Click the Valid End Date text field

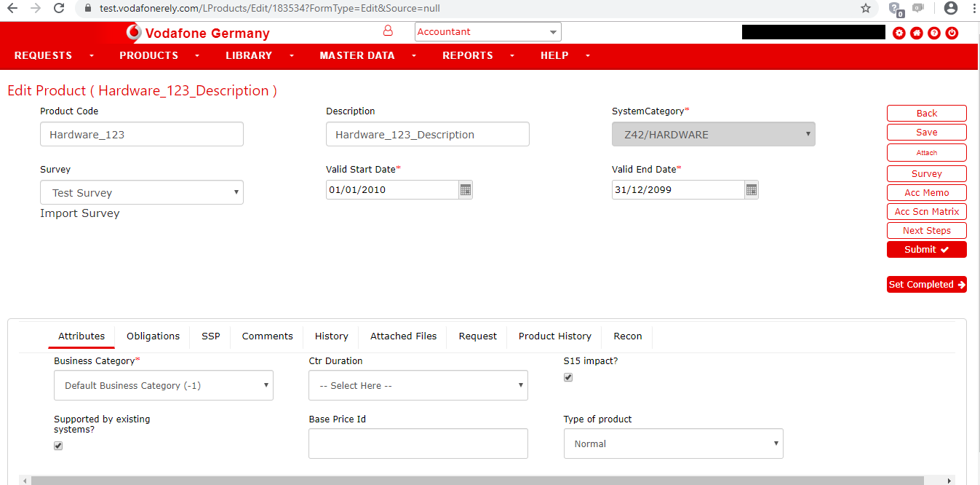coord(678,189)
